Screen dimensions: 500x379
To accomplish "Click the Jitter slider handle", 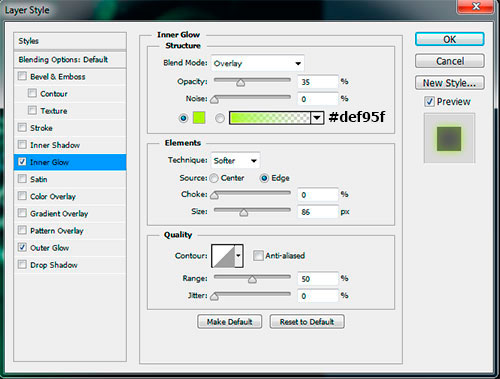I will point(214,296).
